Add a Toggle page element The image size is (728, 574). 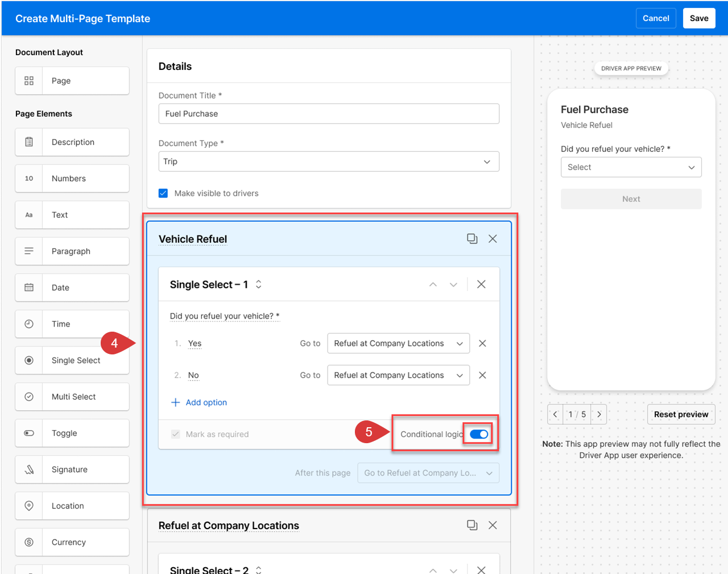[x=72, y=433]
